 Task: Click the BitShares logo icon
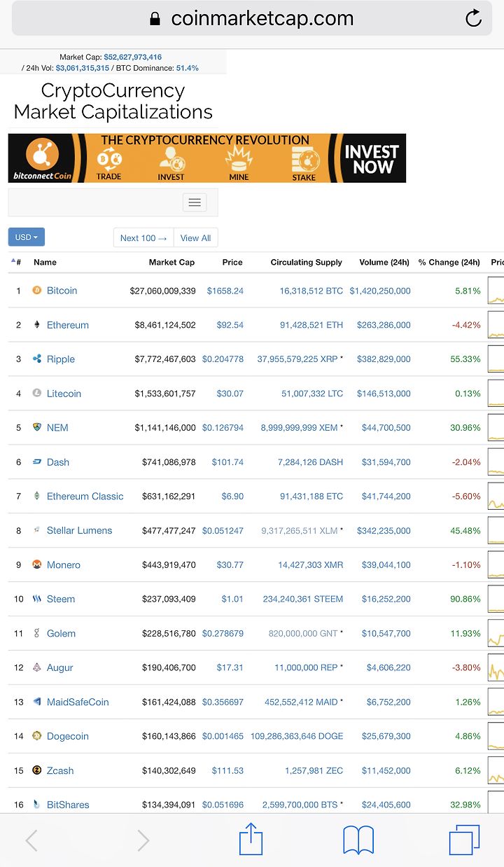(37, 805)
